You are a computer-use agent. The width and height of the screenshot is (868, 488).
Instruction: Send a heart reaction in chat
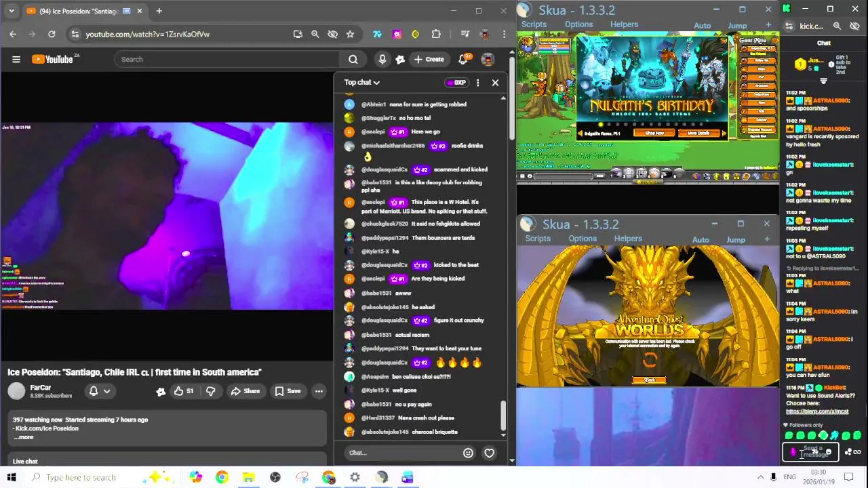(490, 453)
